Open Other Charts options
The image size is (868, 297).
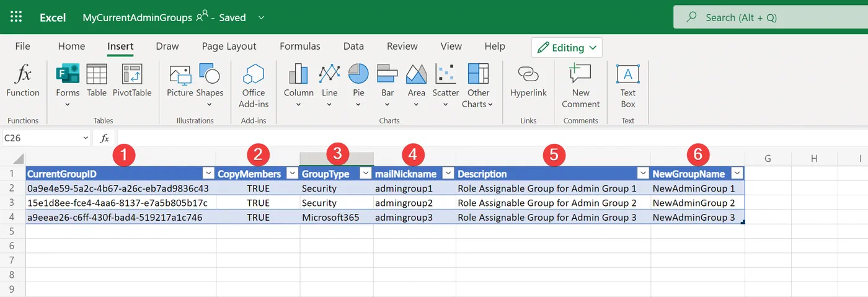478,74
